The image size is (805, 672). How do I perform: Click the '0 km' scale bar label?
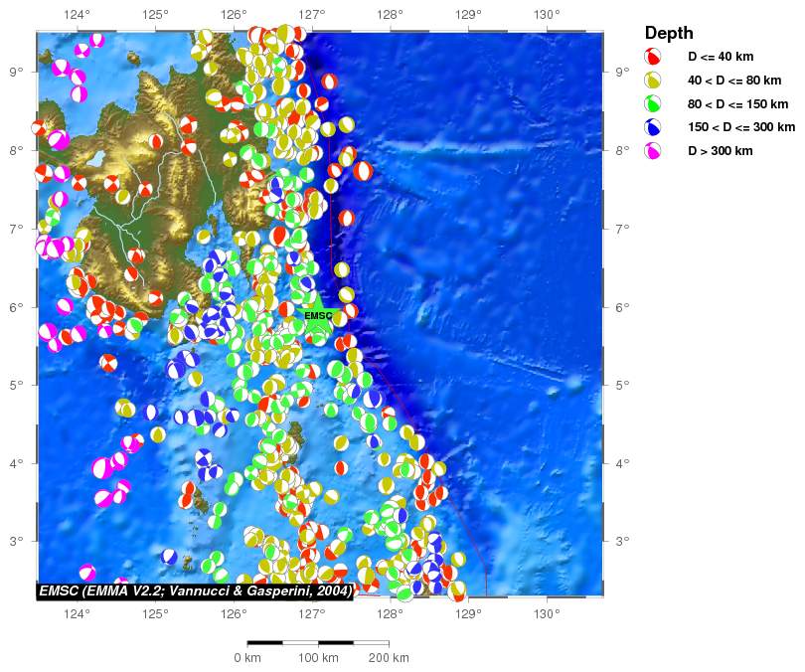[247, 658]
